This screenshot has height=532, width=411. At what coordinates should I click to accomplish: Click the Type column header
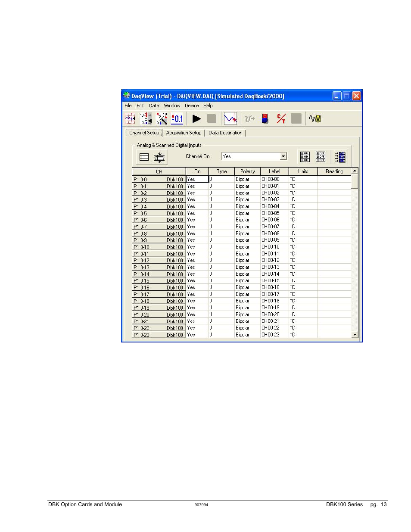click(221, 171)
